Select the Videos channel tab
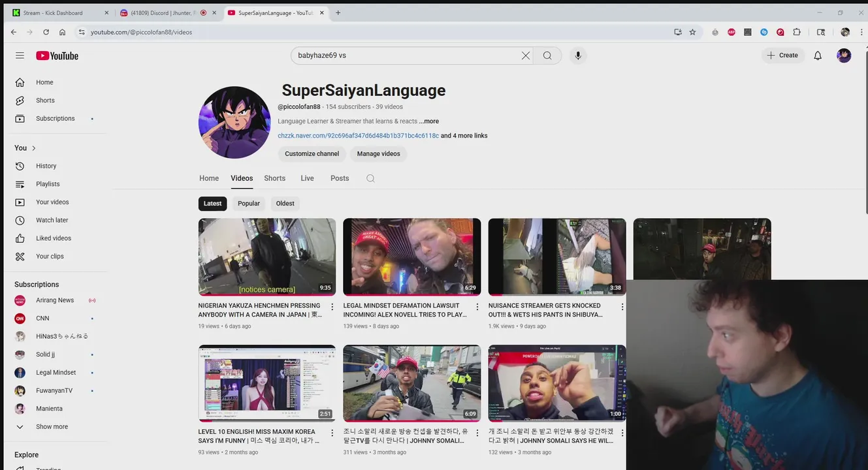The image size is (868, 470). pos(242,178)
